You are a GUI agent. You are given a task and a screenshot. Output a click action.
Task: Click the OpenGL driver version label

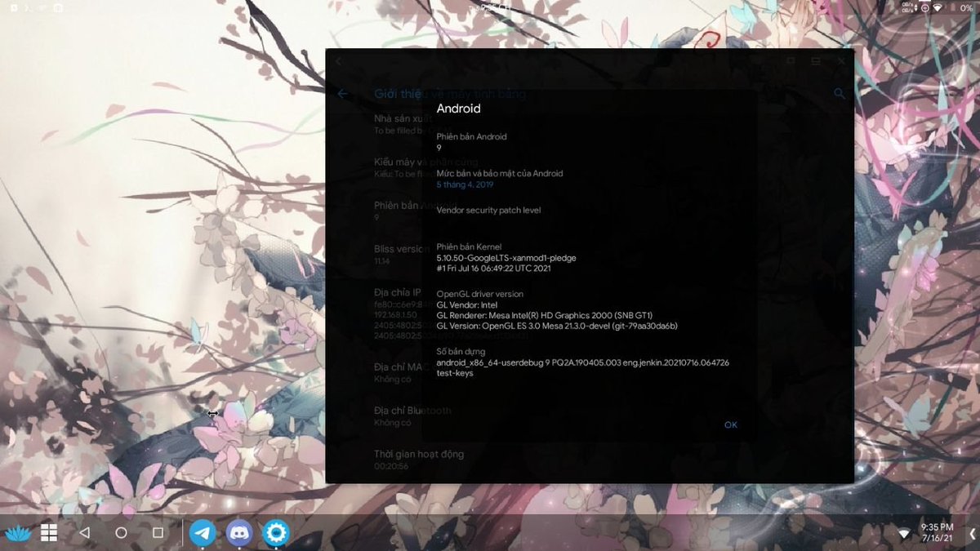pyautogui.click(x=480, y=294)
